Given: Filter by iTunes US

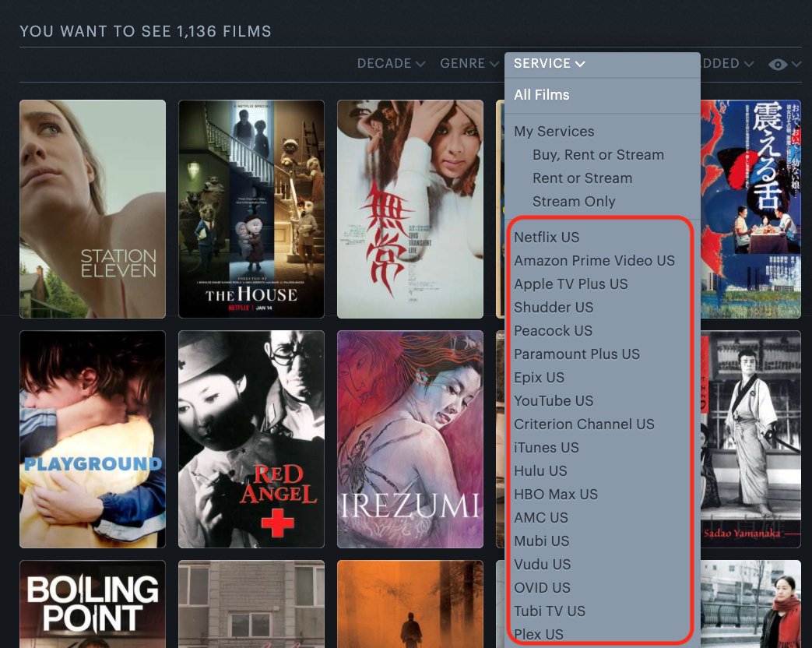Looking at the screenshot, I should [x=546, y=447].
